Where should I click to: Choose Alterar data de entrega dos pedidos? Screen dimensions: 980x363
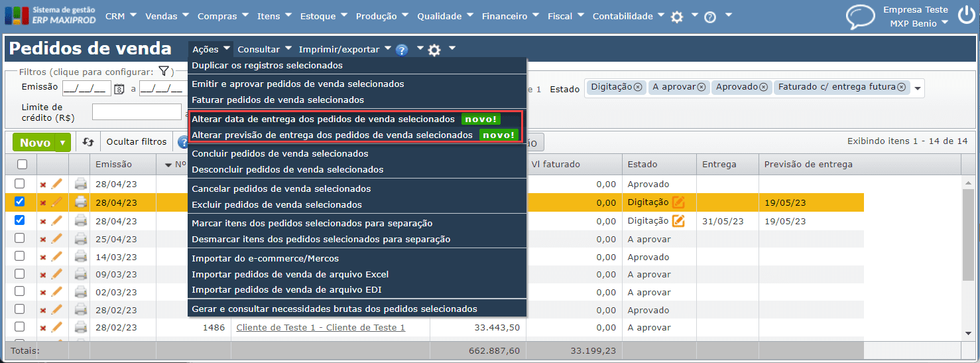point(323,119)
